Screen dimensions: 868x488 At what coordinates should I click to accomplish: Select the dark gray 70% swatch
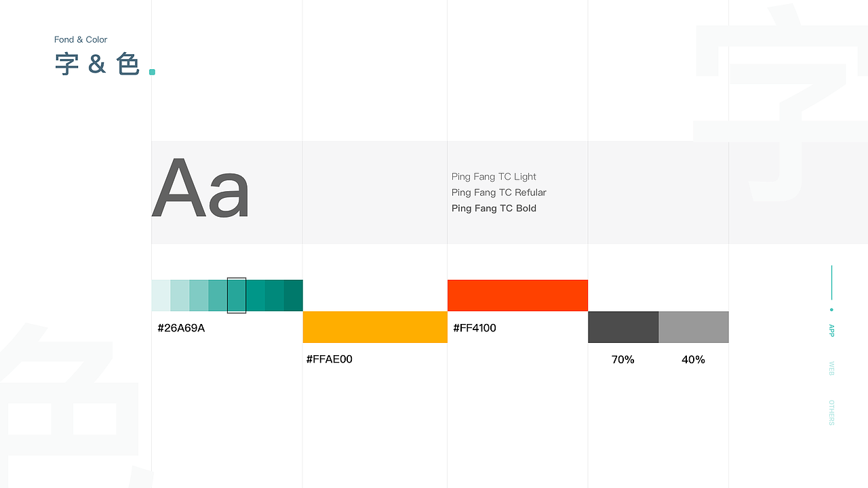tap(623, 327)
